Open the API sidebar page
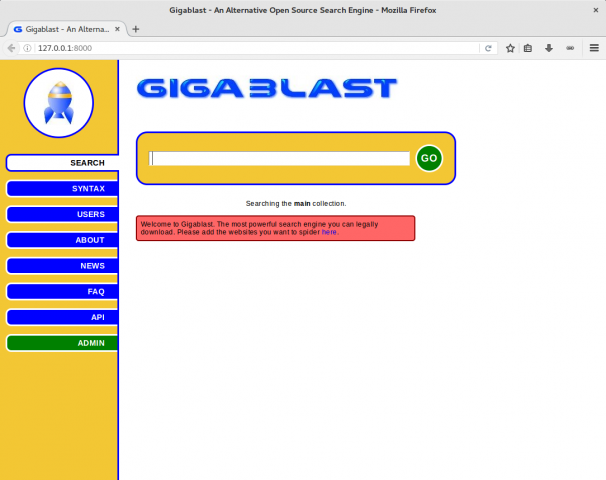This screenshot has width=606, height=480. tap(63, 317)
